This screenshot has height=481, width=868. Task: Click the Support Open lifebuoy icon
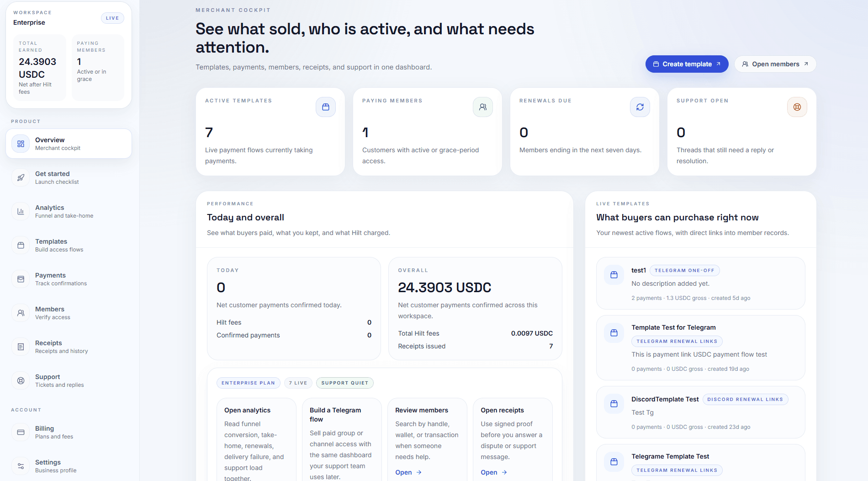[797, 107]
